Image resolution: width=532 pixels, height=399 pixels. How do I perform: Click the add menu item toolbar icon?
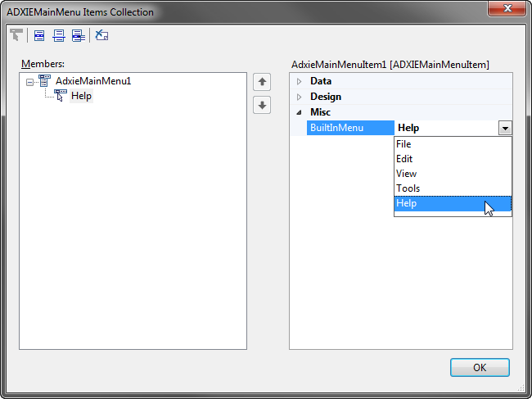click(x=39, y=35)
